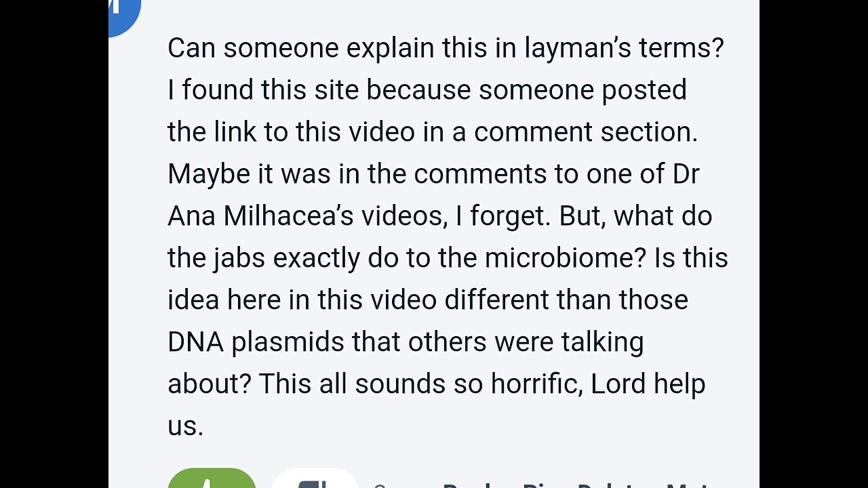The width and height of the screenshot is (868, 488).
Task: Click the green thumbs-up like button
Action: [211, 480]
